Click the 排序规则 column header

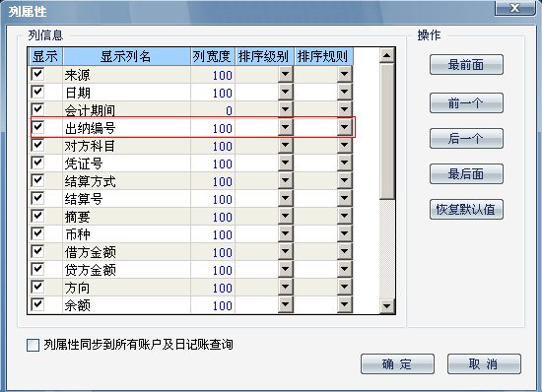click(x=323, y=56)
